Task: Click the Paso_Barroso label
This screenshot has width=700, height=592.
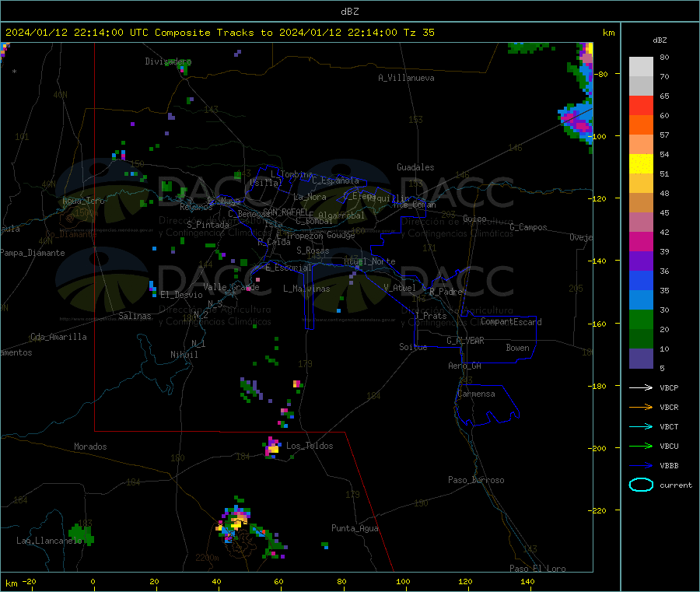Action: tap(476, 480)
